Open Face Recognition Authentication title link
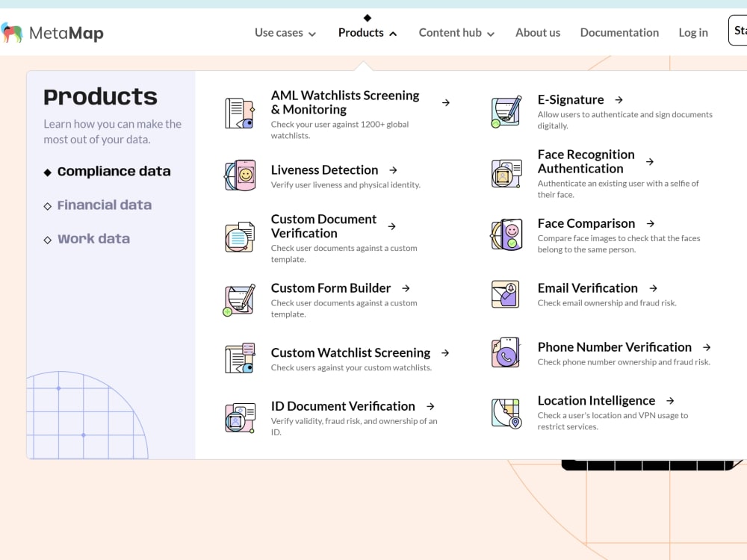 point(586,161)
